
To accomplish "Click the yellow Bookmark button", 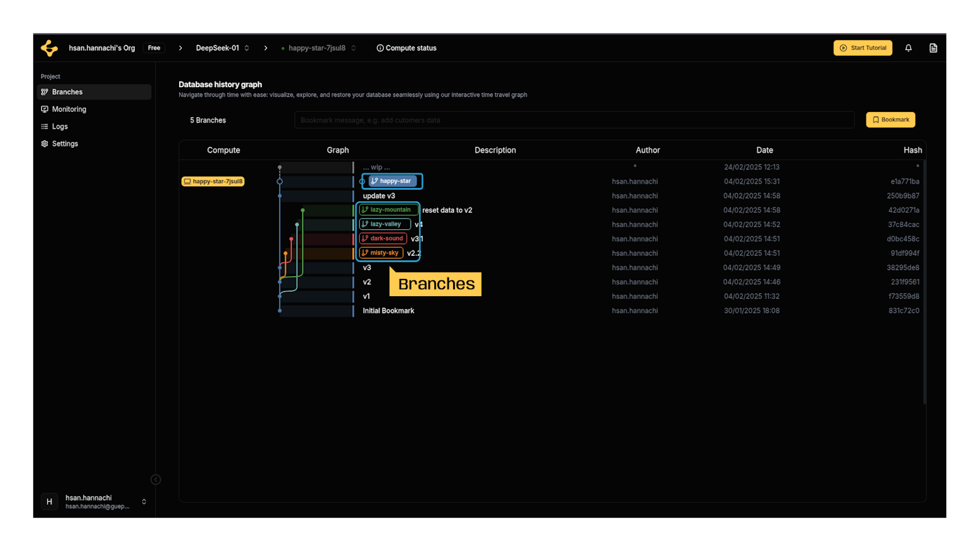I will click(890, 120).
